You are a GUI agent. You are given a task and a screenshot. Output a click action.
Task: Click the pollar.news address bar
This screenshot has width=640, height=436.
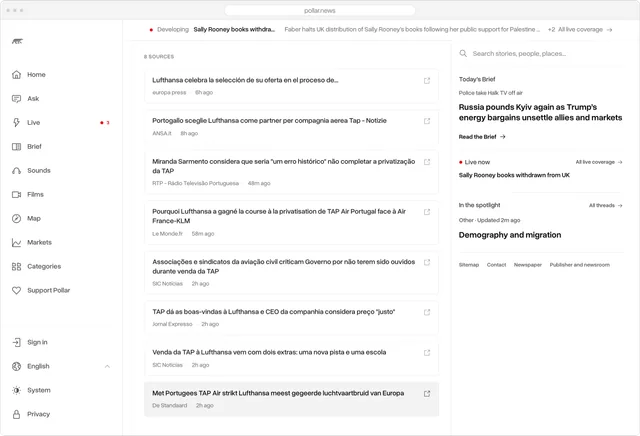click(320, 11)
